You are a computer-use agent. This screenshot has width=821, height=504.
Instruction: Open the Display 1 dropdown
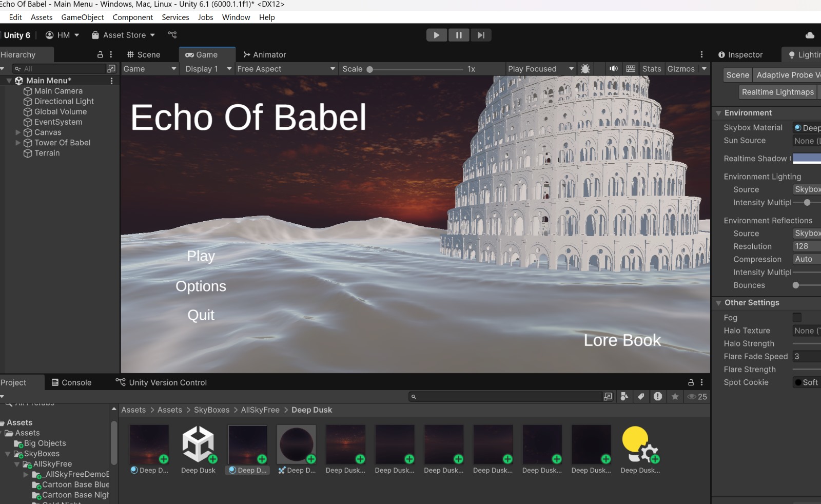[208, 69]
